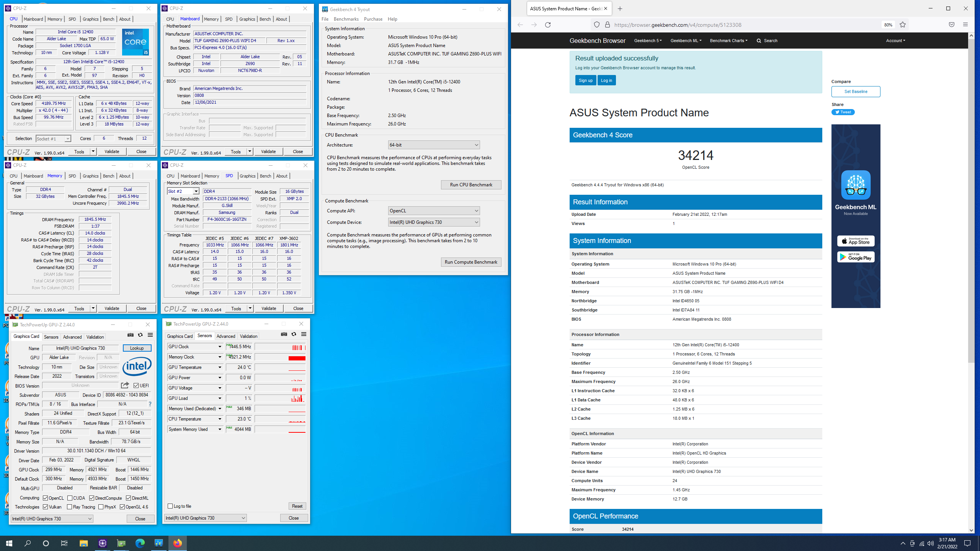Toggle the DirectCompute checkbox in GPU-Z
Viewport: 980px width, 551px height.
92,498
